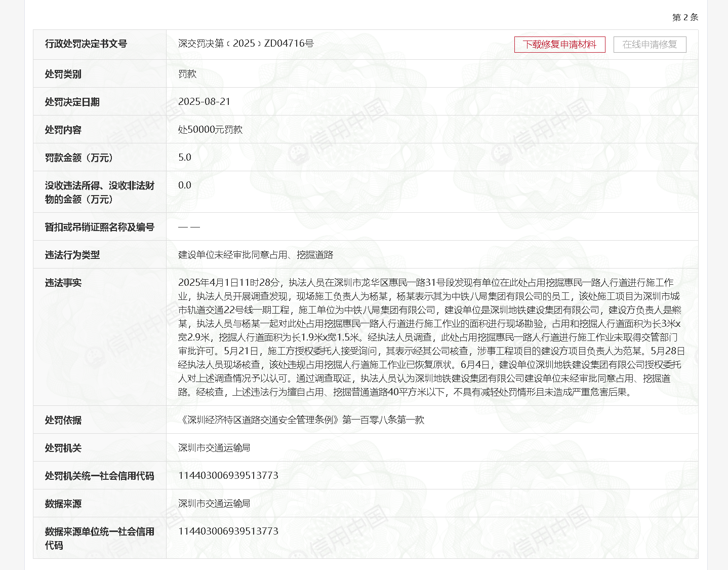Select the text 《深圳经济特区道路交通安全管理条例》第一百零八条第一款

coord(301,420)
